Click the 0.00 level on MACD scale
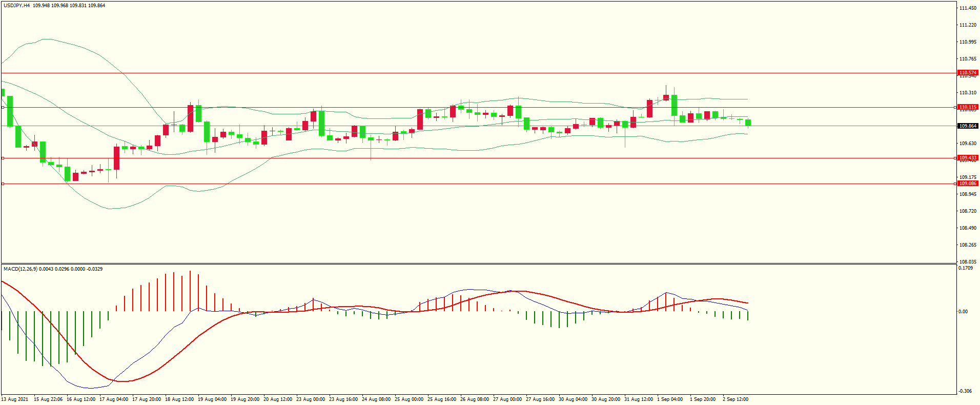The image size is (980, 405). coord(963,312)
